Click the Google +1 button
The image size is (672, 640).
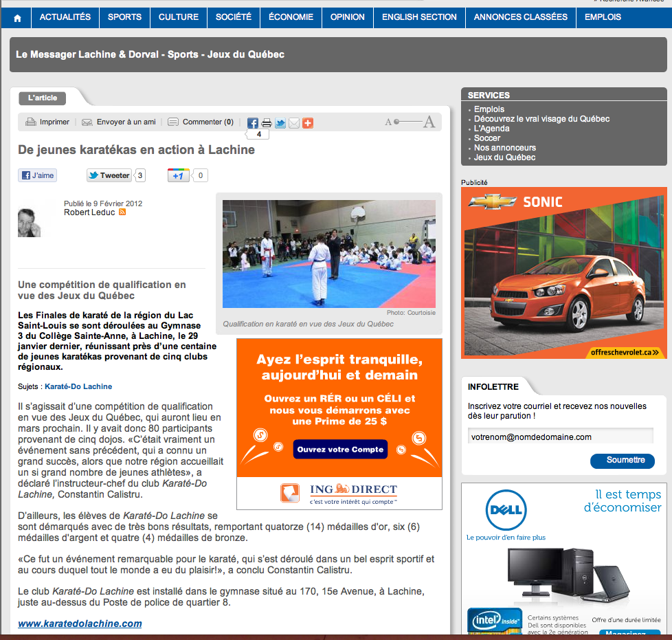point(178,175)
